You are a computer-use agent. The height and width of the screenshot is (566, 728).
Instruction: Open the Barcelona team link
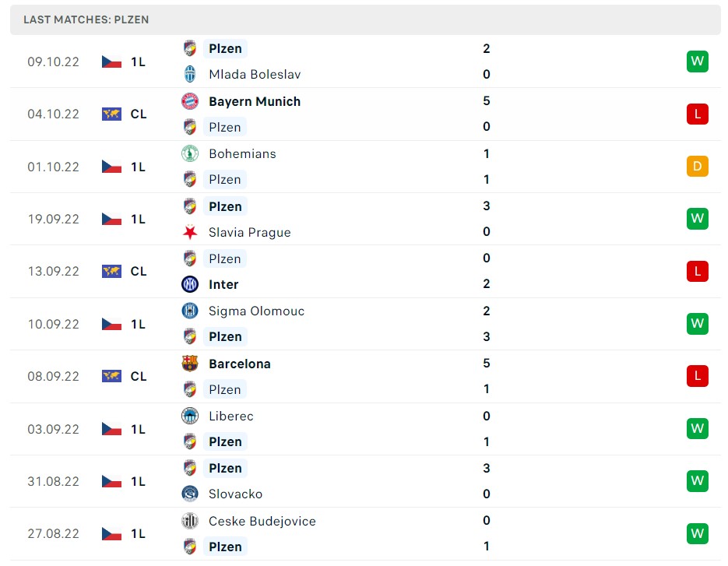pyautogui.click(x=240, y=364)
